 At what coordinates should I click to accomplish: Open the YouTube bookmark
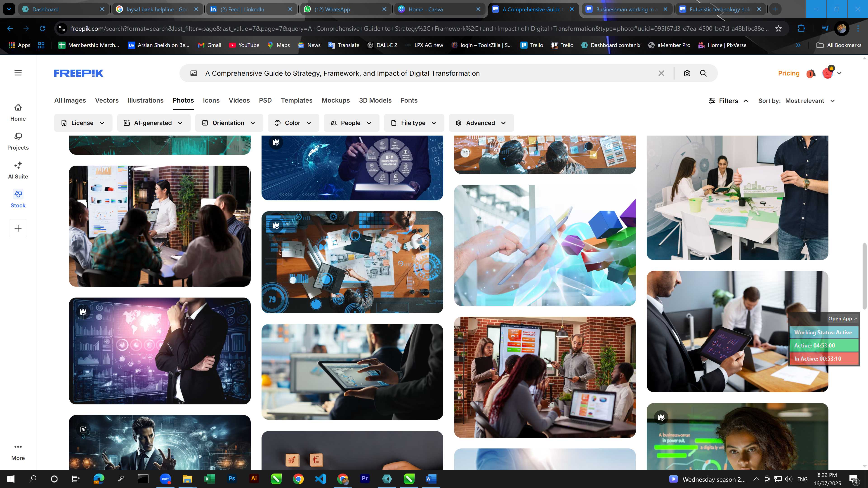pyautogui.click(x=244, y=45)
